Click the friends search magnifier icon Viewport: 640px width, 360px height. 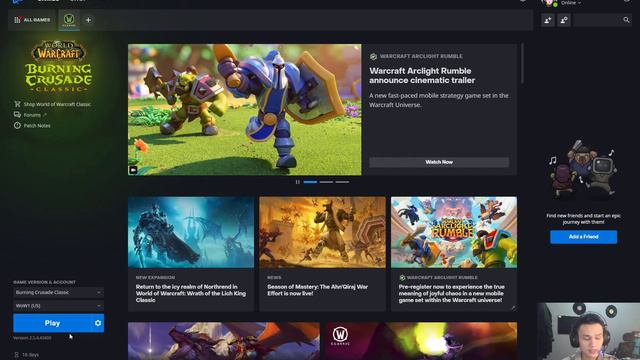[x=626, y=20]
